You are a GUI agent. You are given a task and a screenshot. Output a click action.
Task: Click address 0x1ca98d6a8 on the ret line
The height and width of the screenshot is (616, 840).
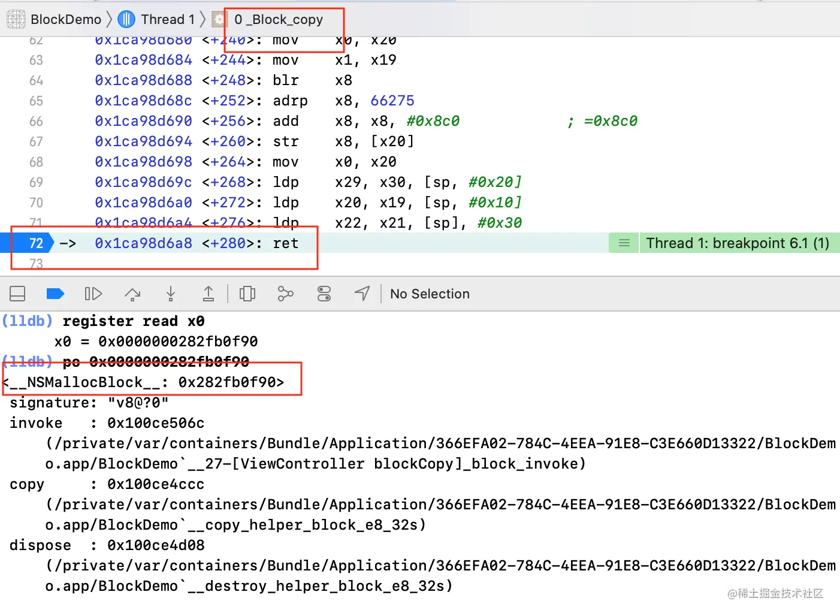pyautogui.click(x=144, y=243)
